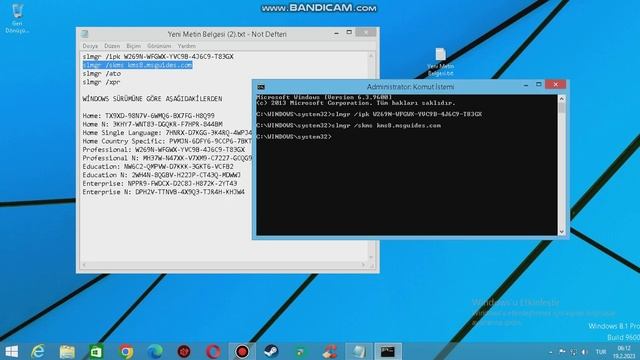Click 'Education N:' key line

(162, 175)
